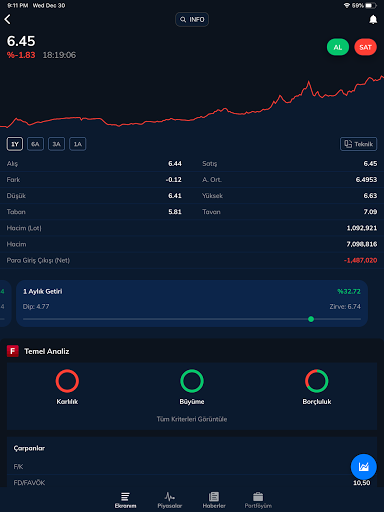Switch to the Haberler tab

214,500
